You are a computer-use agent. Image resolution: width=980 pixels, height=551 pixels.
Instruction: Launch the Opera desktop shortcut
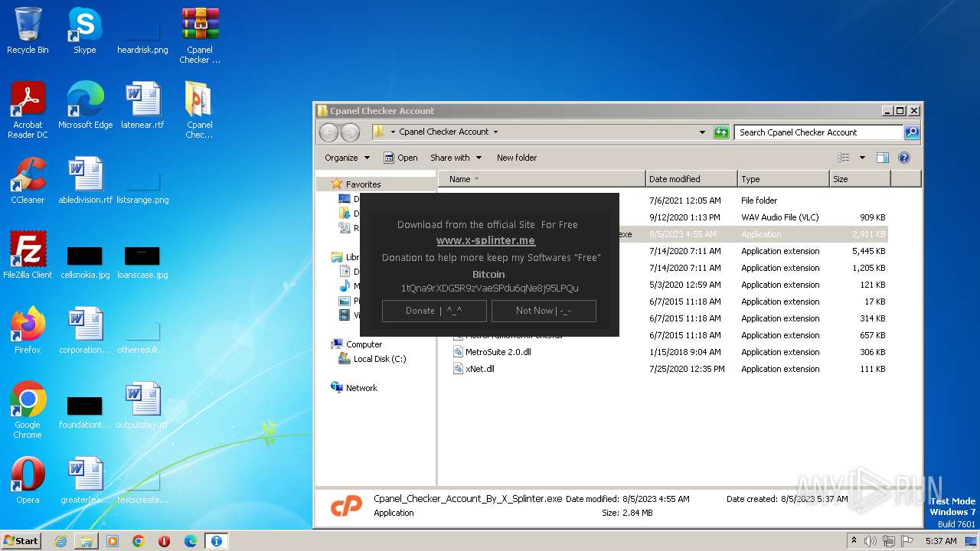28,481
